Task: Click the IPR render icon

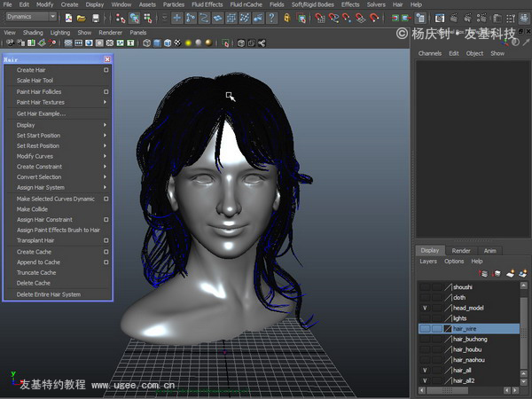Action: (x=467, y=18)
